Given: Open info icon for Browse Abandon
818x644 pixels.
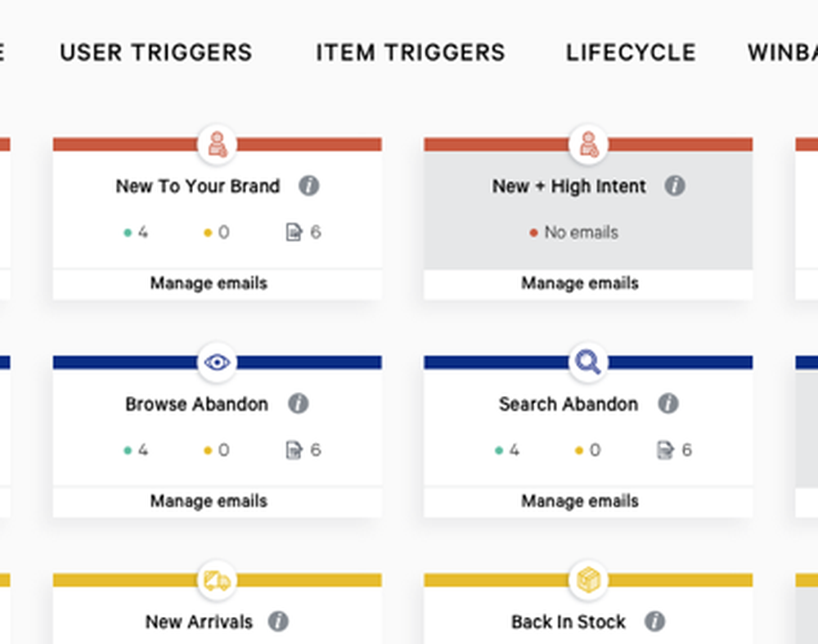Looking at the screenshot, I should click(299, 403).
